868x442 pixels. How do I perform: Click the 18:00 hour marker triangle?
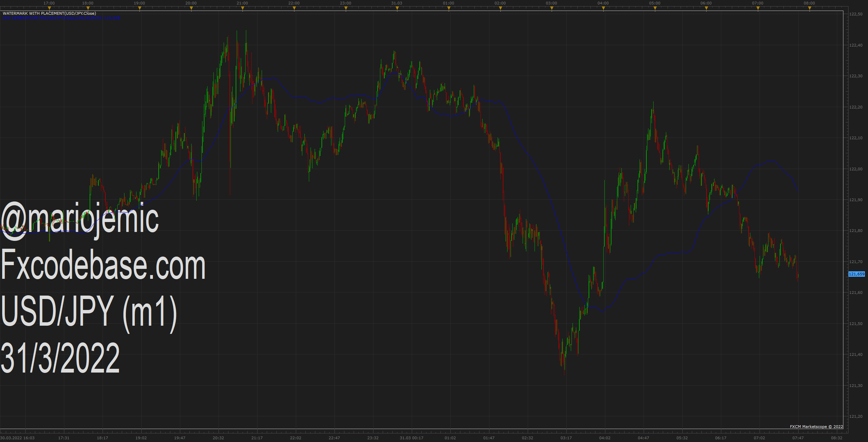point(88,8)
